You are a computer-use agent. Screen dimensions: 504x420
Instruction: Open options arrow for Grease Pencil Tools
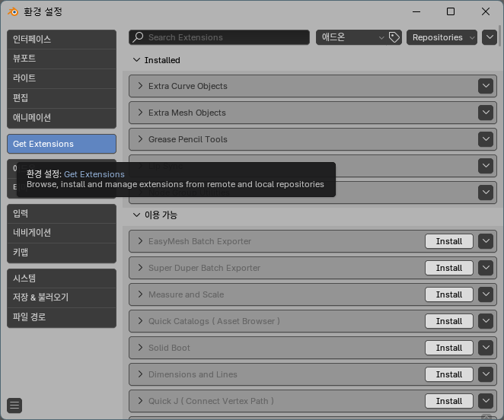pyautogui.click(x=486, y=139)
